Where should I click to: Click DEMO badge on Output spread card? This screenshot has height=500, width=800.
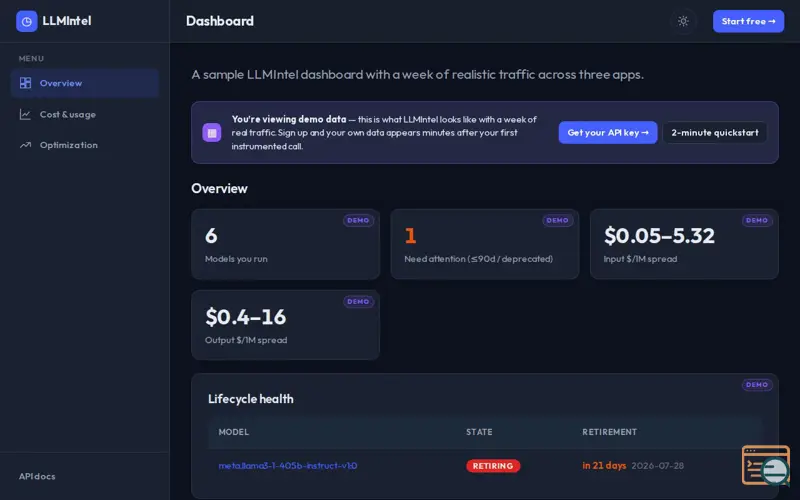[358, 302]
